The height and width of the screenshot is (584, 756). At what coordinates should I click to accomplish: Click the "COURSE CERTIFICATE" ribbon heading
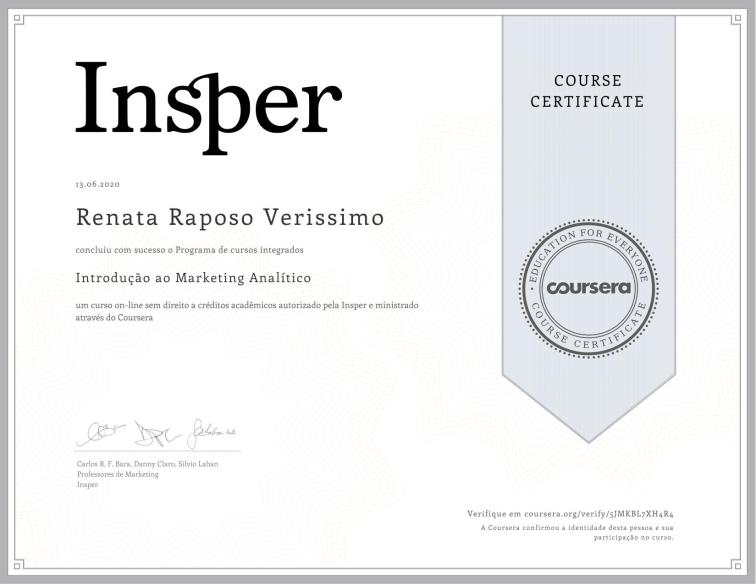pyautogui.click(x=587, y=91)
